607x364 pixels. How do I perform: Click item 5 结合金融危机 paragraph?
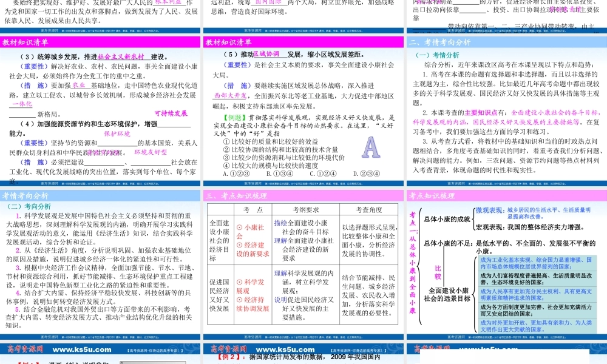(99, 317)
